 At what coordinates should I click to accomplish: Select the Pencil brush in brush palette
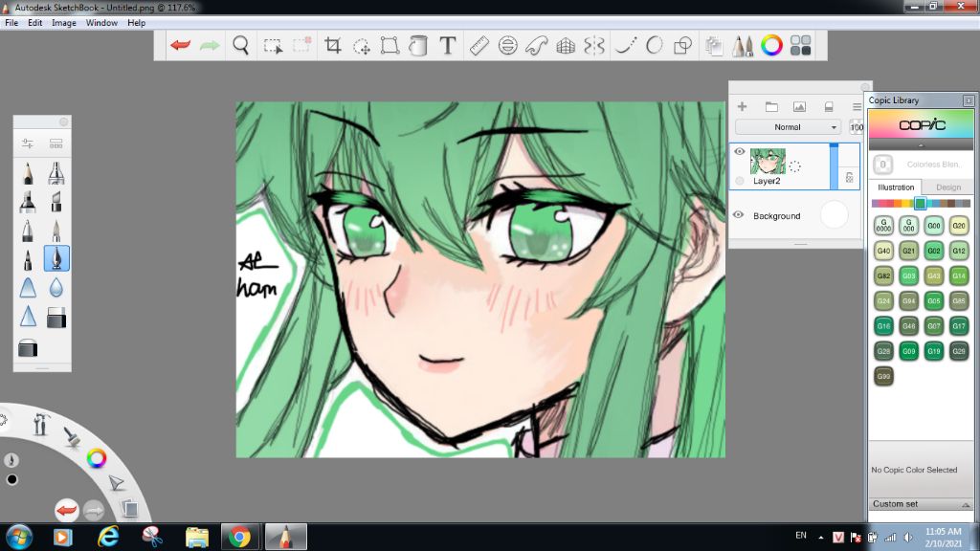pos(28,173)
